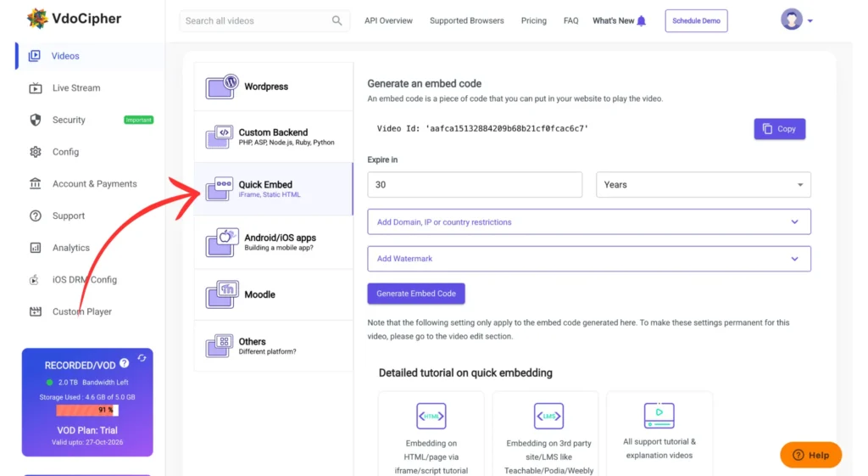
Task: Expand Add Domain, IP or country restrictions
Action: [x=589, y=221]
